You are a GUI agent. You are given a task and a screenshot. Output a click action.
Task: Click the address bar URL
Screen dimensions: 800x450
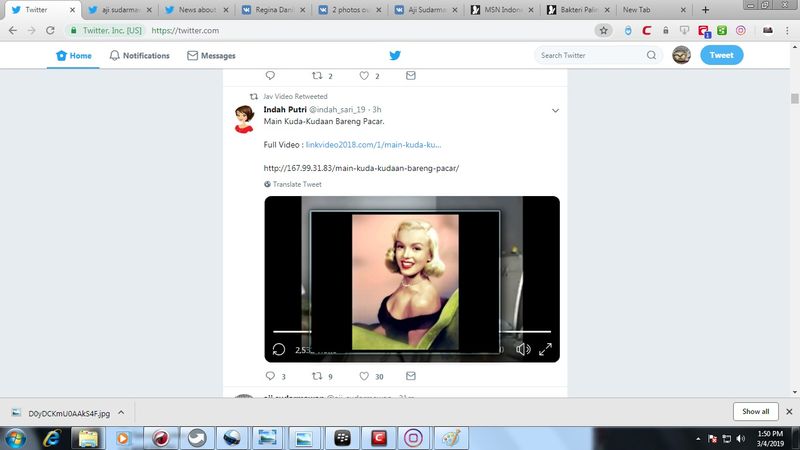[185, 31]
